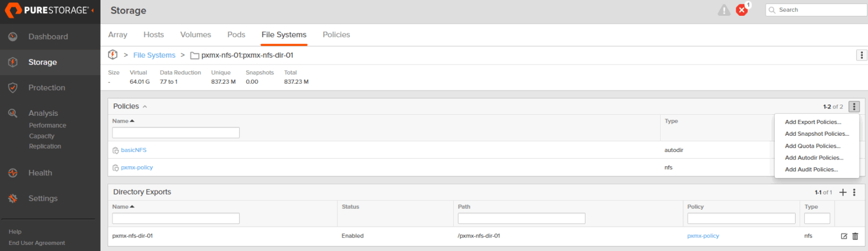Viewport: 868px width, 251px height.
Task: Select Add Export Policies from the menu
Action: [813, 122]
